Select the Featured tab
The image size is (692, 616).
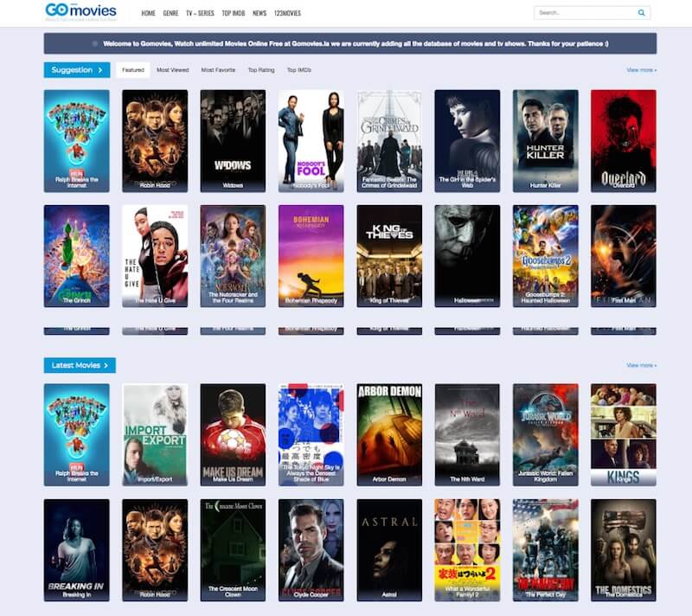click(133, 70)
